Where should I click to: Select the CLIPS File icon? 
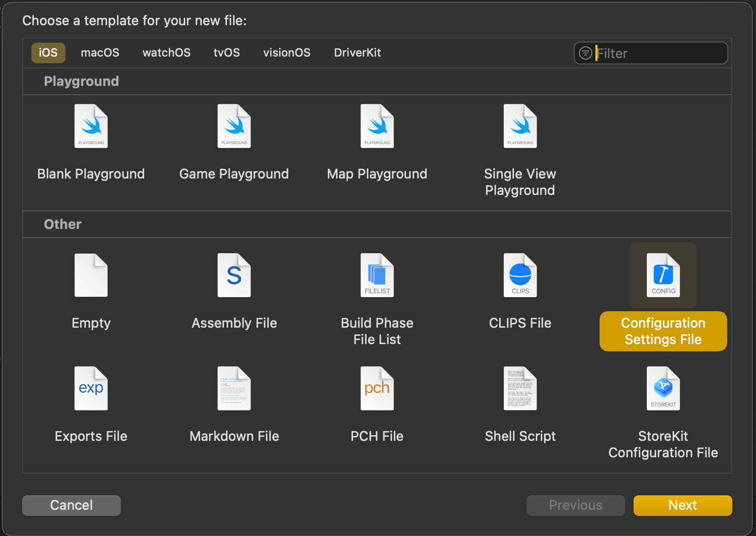(x=520, y=275)
